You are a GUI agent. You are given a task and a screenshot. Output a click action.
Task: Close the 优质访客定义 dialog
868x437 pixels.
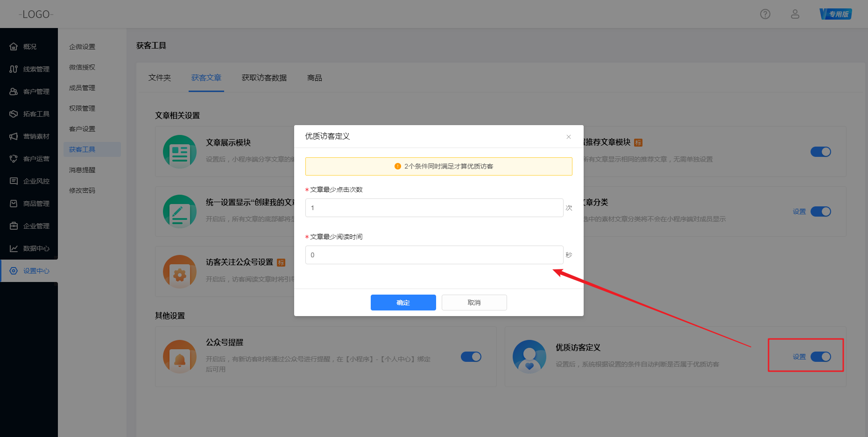tap(569, 137)
